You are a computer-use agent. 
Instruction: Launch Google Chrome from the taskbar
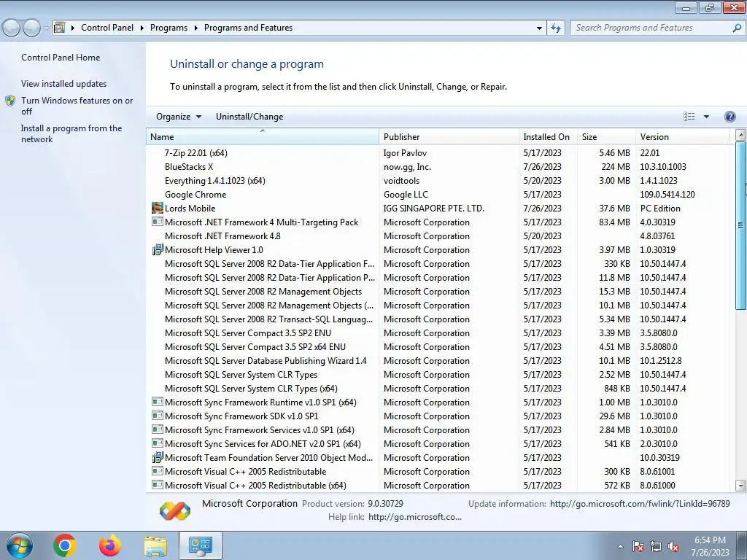coord(64,545)
